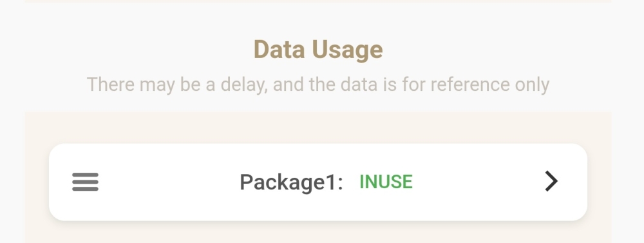
Task: Tap the beige panel below the Package1 card
Action: [x=318, y=232]
